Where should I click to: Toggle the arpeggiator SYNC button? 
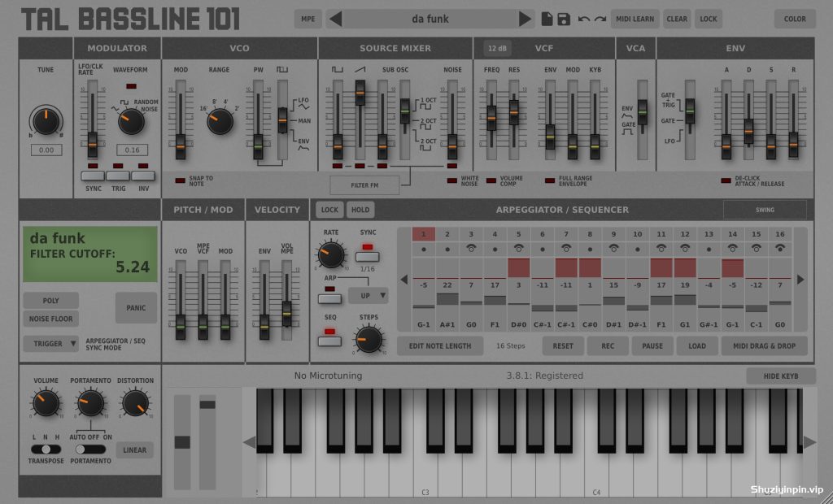point(367,257)
